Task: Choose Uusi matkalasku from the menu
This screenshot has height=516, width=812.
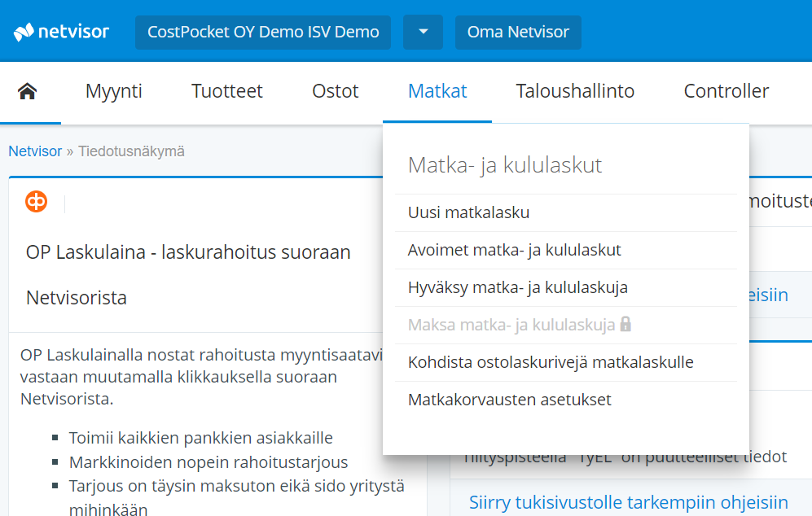Action: [565, 212]
